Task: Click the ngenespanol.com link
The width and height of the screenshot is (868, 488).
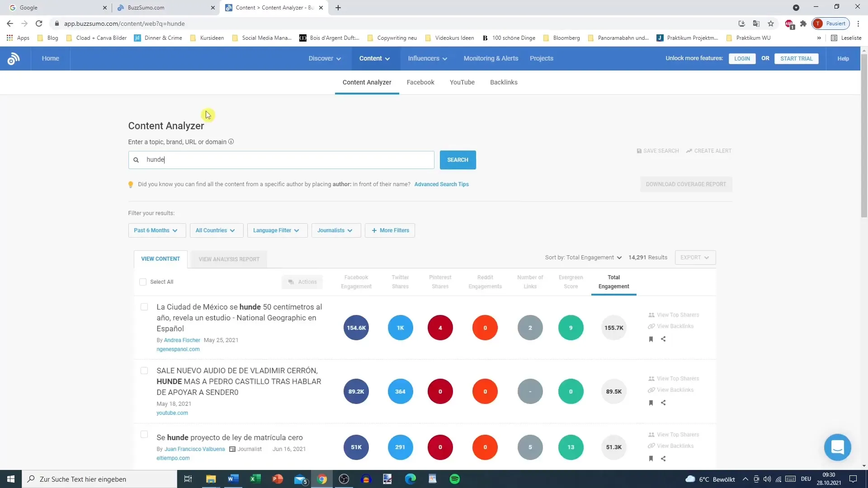Action: [x=178, y=348]
